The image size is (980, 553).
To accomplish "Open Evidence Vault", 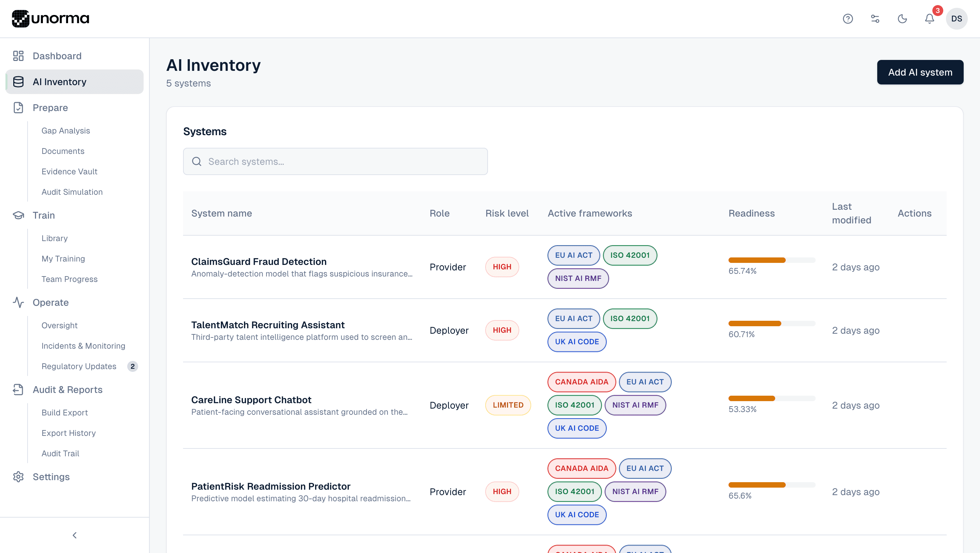I will [69, 172].
